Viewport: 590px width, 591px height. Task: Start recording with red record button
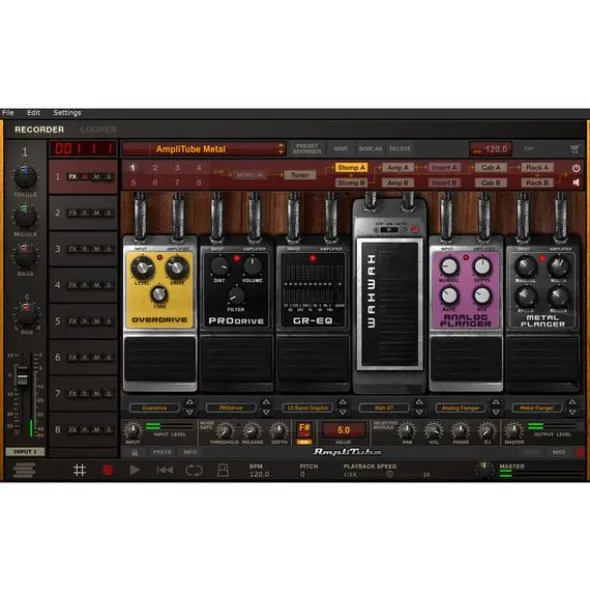[x=107, y=470]
